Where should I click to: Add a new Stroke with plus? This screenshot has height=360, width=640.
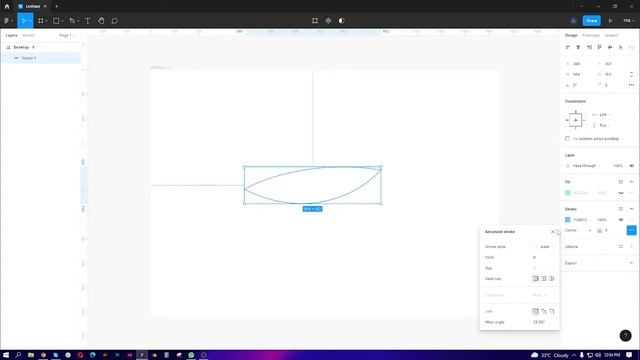click(631, 209)
